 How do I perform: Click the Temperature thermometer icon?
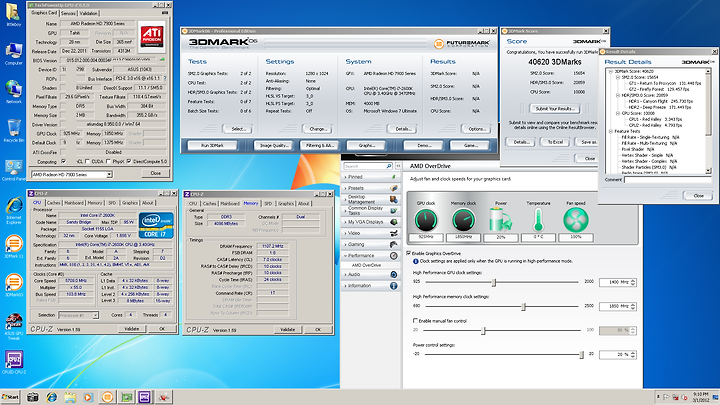tap(538, 220)
